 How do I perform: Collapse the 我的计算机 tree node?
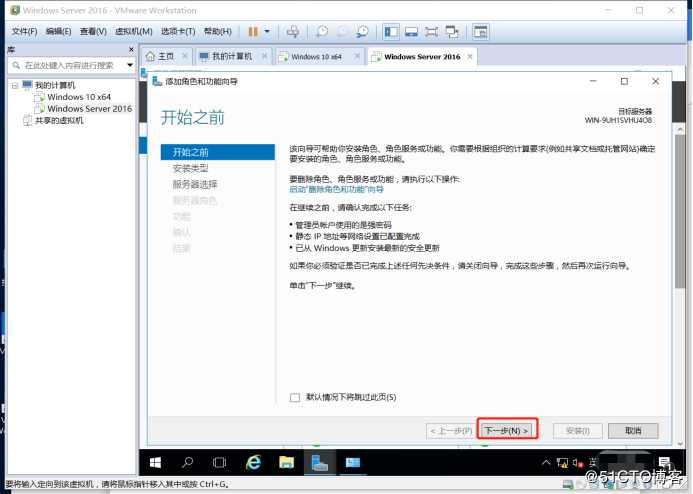[15, 85]
